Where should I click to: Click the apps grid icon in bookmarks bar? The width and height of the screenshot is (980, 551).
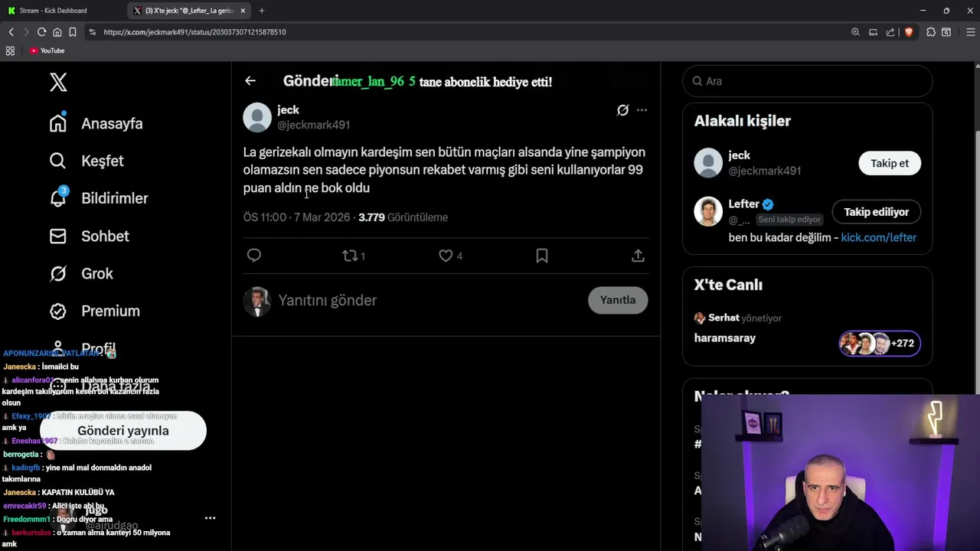tap(10, 51)
